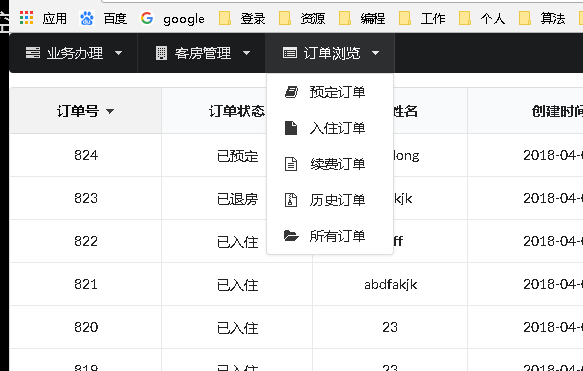Click the 订单浏览 navigation label

(332, 53)
